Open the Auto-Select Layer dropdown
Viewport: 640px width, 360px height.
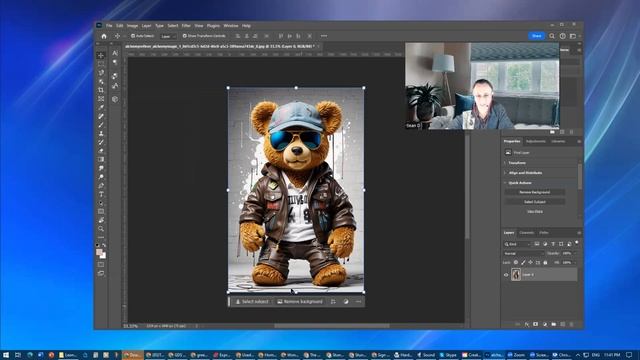point(168,36)
